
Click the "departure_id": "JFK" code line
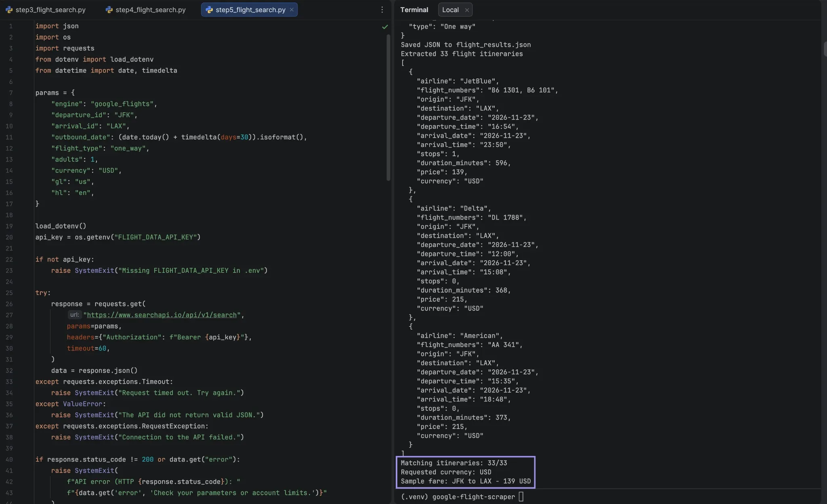pos(94,115)
